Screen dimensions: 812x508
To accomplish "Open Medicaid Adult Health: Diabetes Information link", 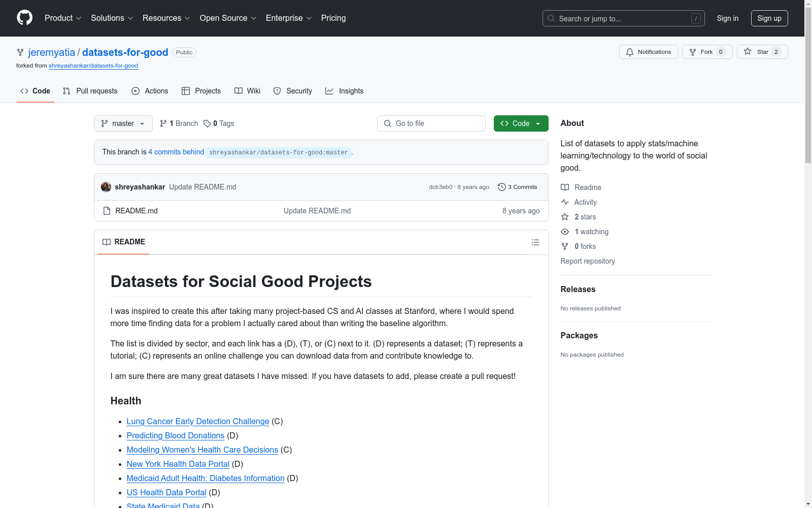I will pos(206,478).
